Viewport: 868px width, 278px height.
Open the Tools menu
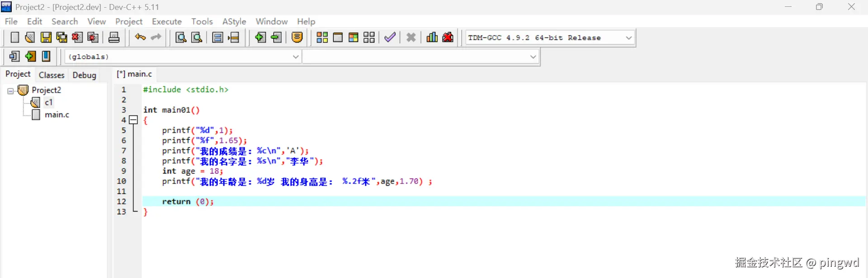coord(202,21)
